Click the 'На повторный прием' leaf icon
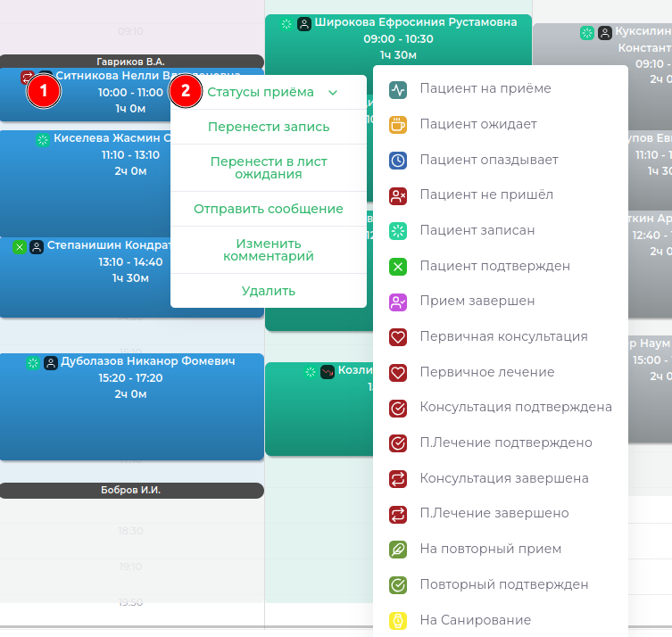The width and height of the screenshot is (672, 637). (398, 550)
